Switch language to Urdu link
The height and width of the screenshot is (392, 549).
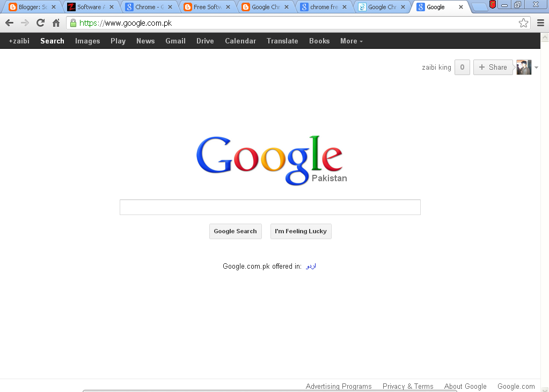[311, 267]
